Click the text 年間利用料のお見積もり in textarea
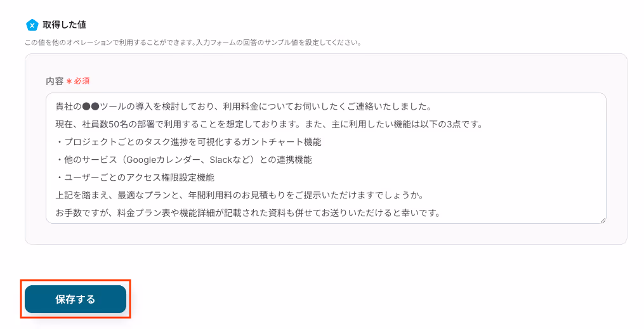644x329 pixels. (237, 195)
